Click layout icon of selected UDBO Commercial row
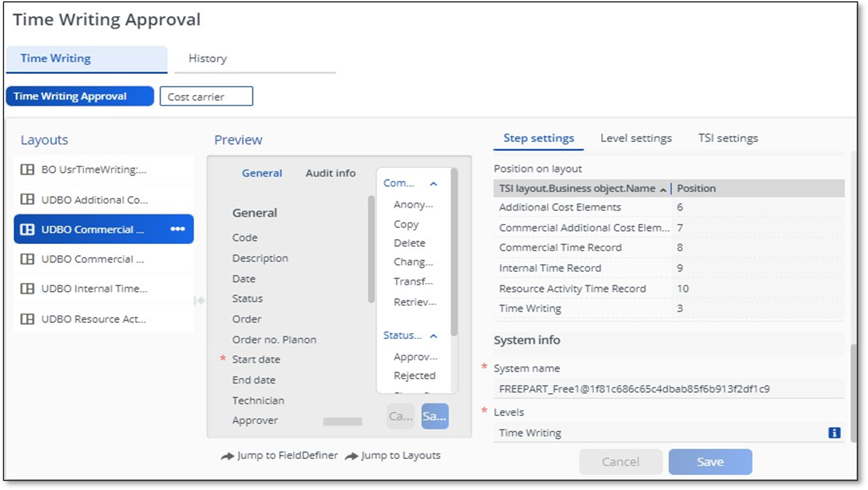The width and height of the screenshot is (868, 490). [27, 229]
